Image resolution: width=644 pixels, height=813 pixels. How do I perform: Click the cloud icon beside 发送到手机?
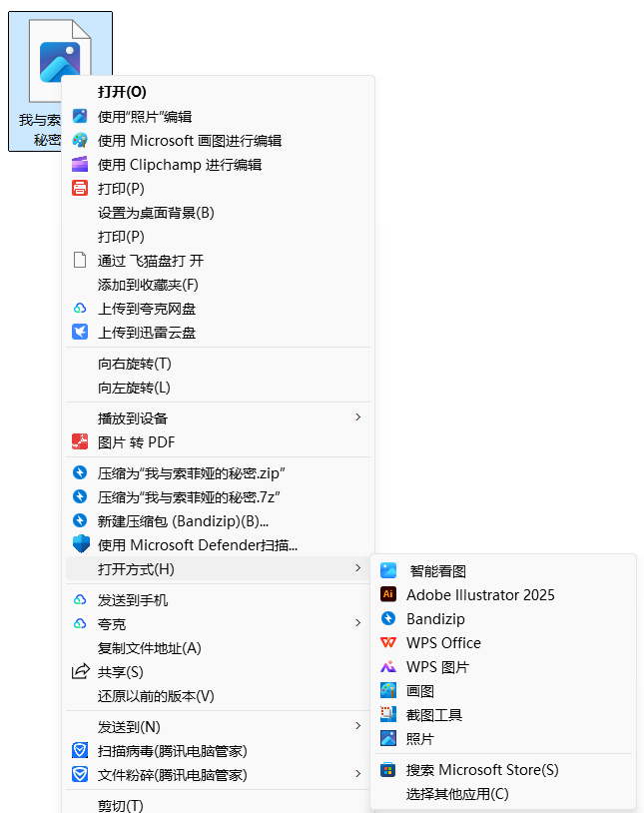pos(80,600)
